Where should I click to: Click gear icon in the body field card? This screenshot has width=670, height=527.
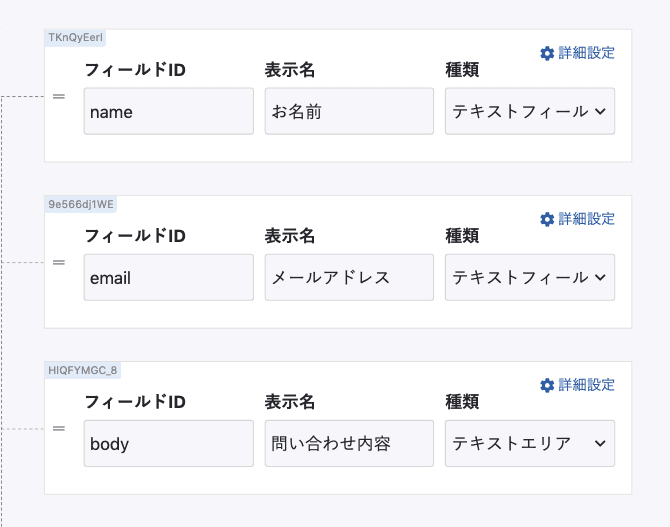[546, 385]
